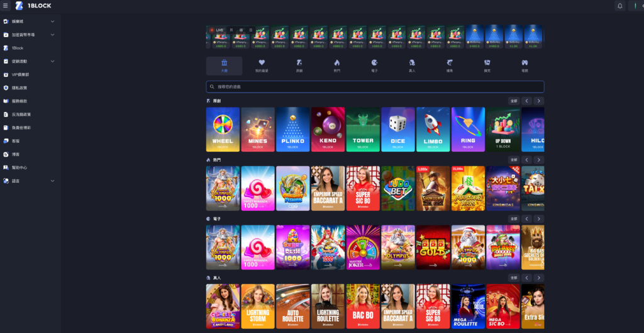Select the 大廳 lobby tab
Screen dimensions: 644x333
(224, 65)
